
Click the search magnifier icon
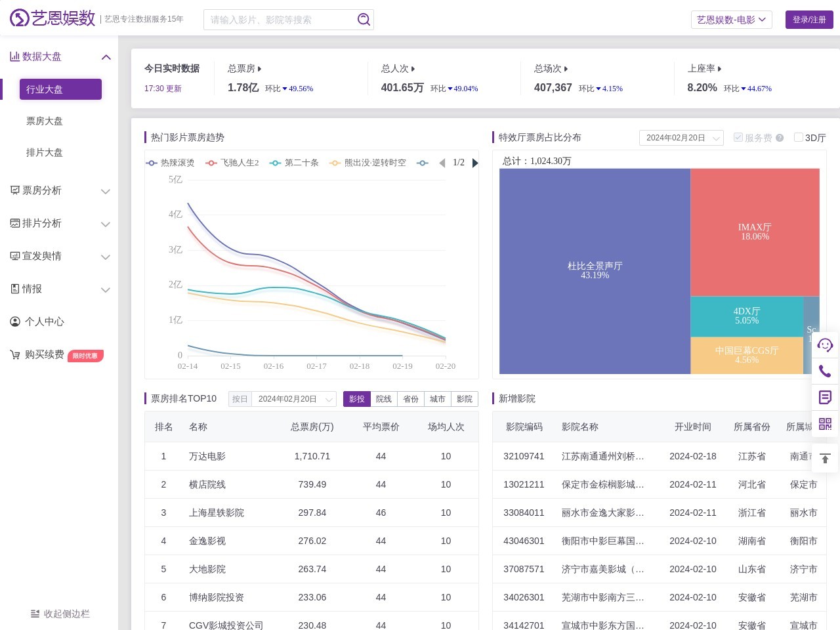pyautogui.click(x=364, y=20)
